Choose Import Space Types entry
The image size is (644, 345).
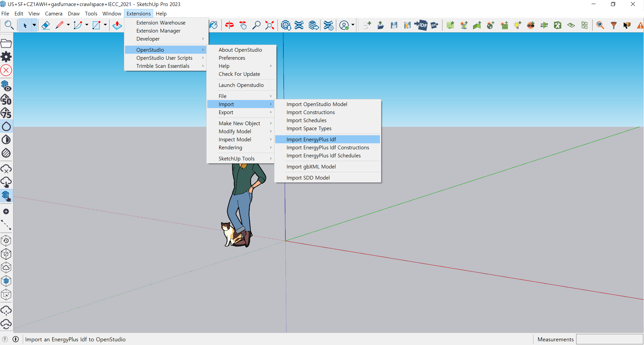point(328,129)
